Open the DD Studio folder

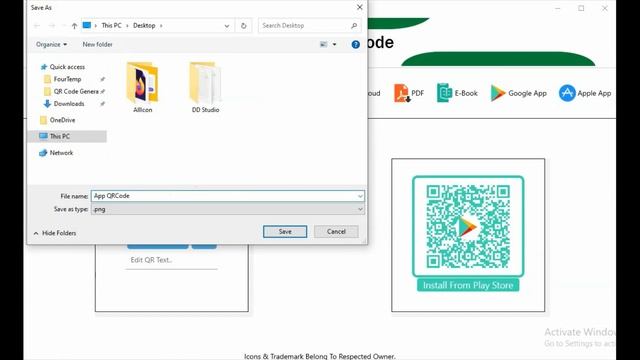pos(205,87)
